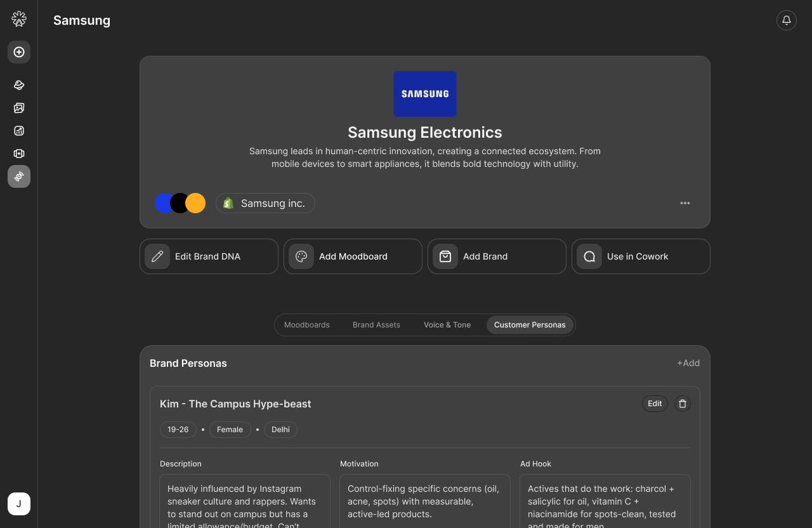The height and width of the screenshot is (528, 812).
Task: Select the blue brand color swatch
Action: [164, 203]
